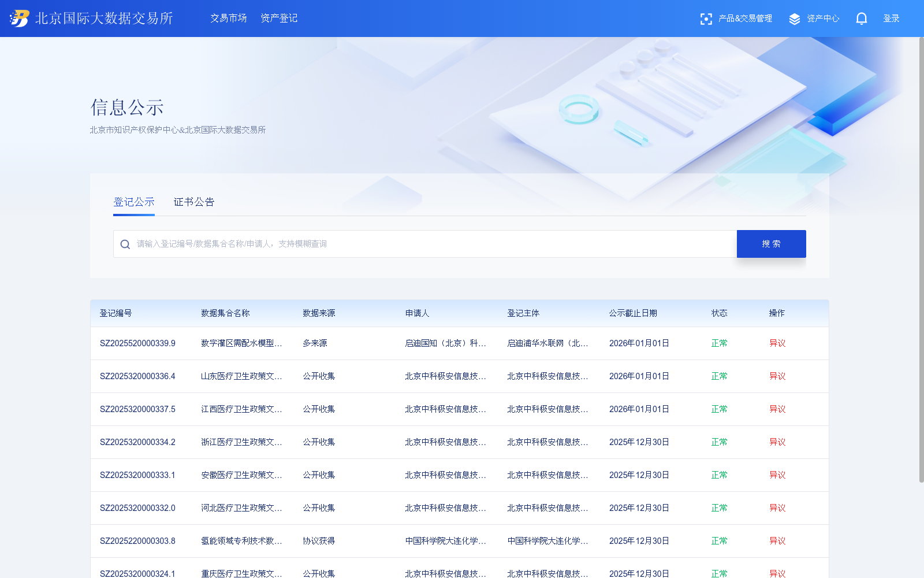The height and width of the screenshot is (578, 924).
Task: Click the 登录 link
Action: point(891,18)
